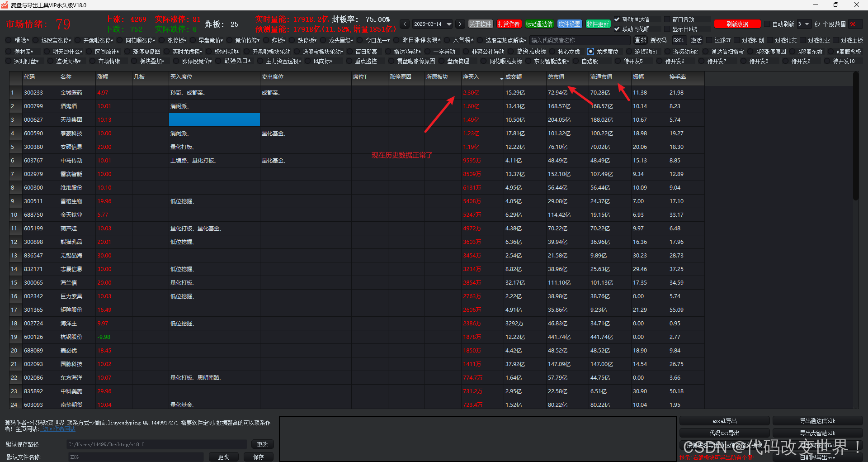The height and width of the screenshot is (462, 868).
Task: Open the auto-refresh seconds dropdown
Action: click(x=807, y=24)
